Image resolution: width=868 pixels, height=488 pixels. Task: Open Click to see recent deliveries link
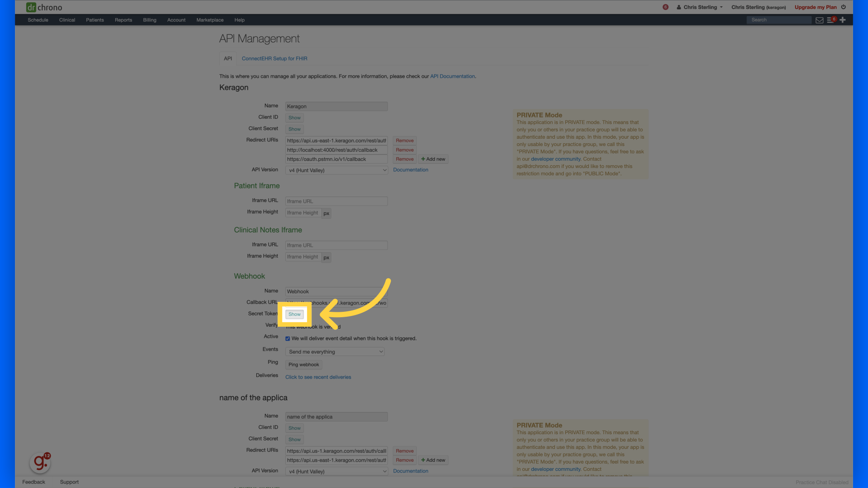click(318, 377)
